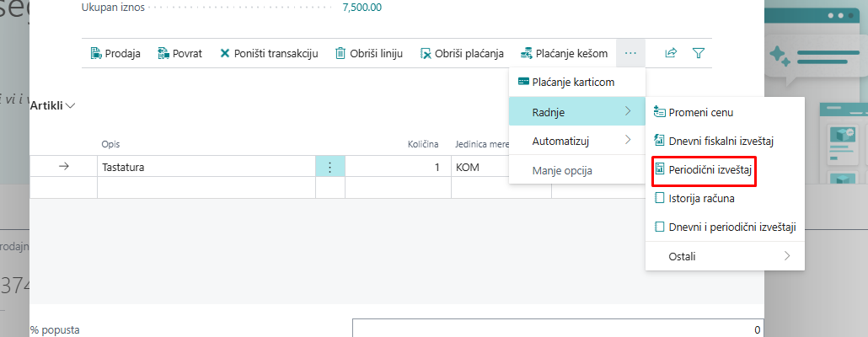This screenshot has height=337, width=868.
Task: Click Obriši plaćanja action
Action: [x=462, y=53]
